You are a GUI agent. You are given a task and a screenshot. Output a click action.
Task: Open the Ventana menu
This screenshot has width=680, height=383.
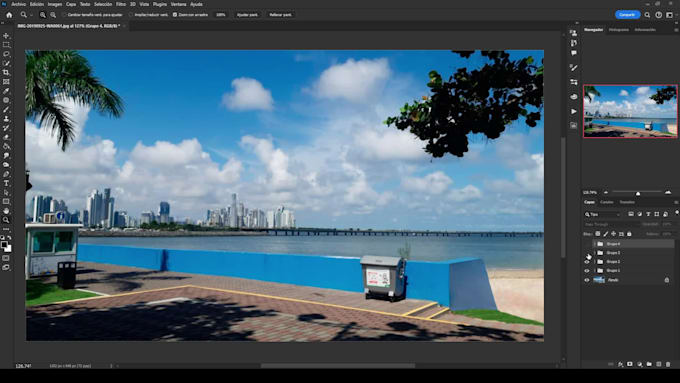click(178, 4)
